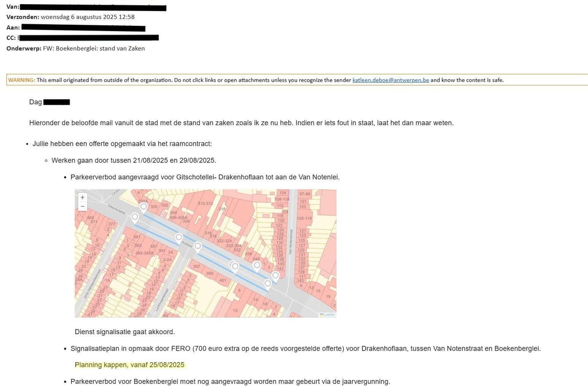Click the WARNING label in the banner

point(22,80)
